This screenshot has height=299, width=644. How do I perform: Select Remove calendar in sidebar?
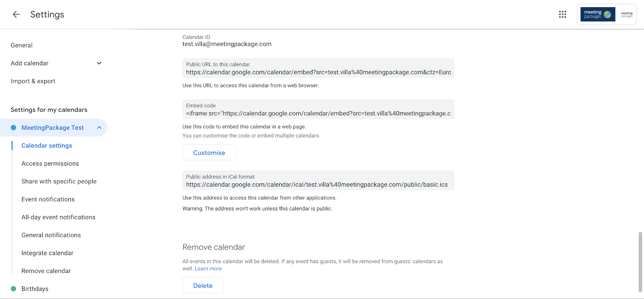[x=46, y=271]
